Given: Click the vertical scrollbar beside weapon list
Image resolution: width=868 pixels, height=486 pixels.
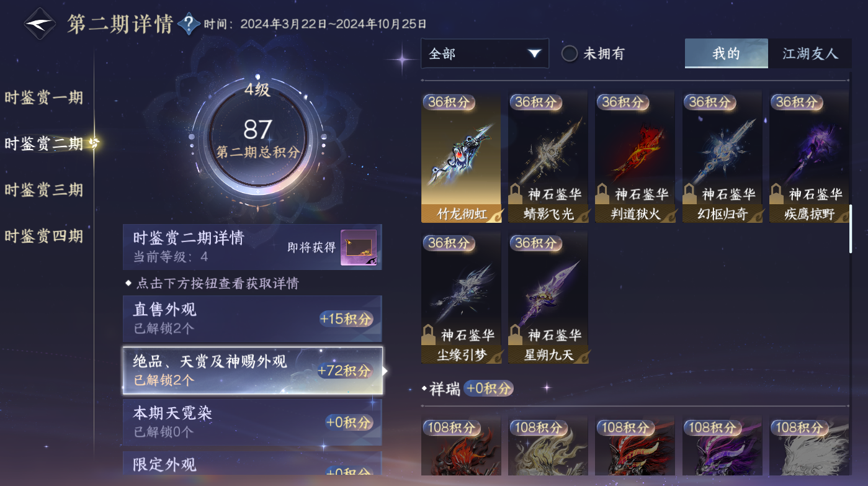Looking at the screenshot, I should (x=851, y=228).
